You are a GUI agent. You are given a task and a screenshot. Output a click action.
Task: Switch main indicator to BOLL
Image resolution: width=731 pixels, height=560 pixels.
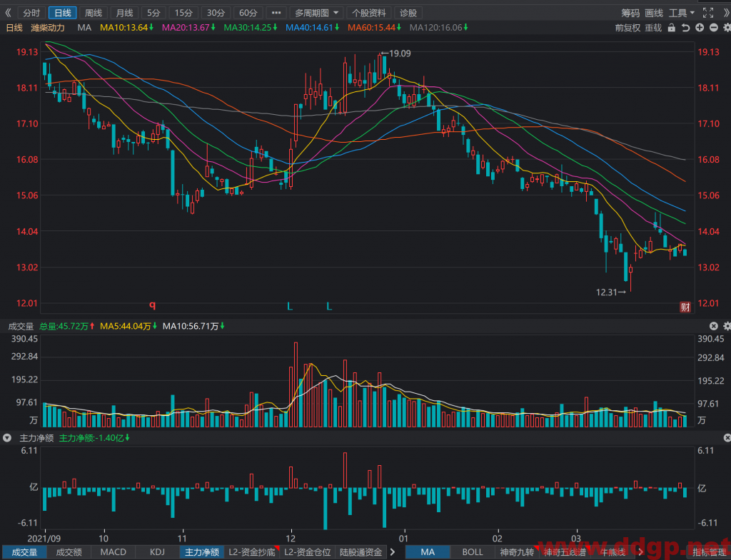tap(473, 552)
